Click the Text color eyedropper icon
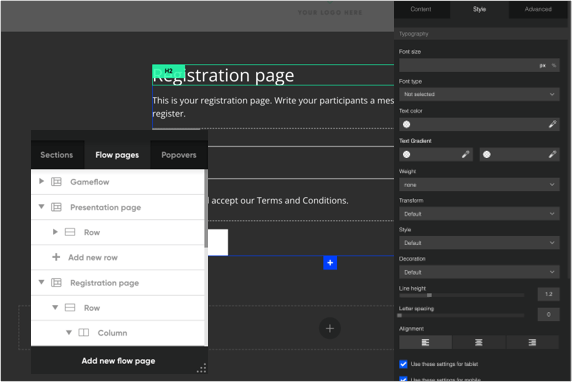The image size is (572, 382). (x=552, y=124)
